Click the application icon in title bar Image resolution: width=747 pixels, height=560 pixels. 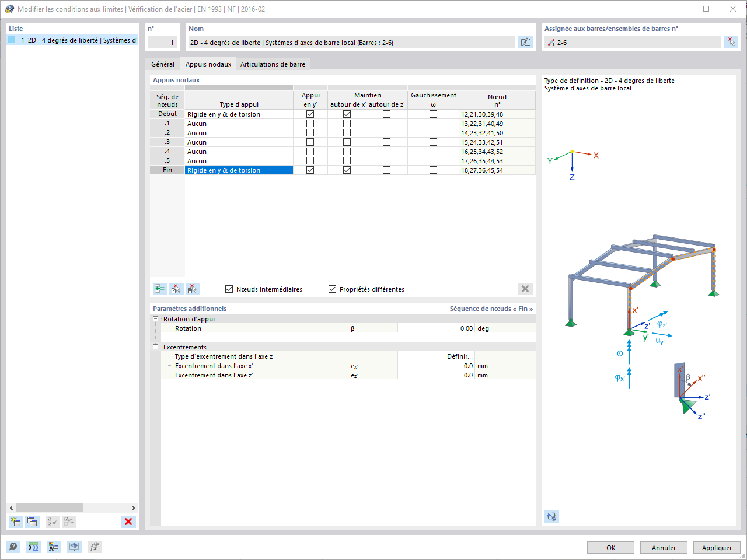[x=9, y=9]
